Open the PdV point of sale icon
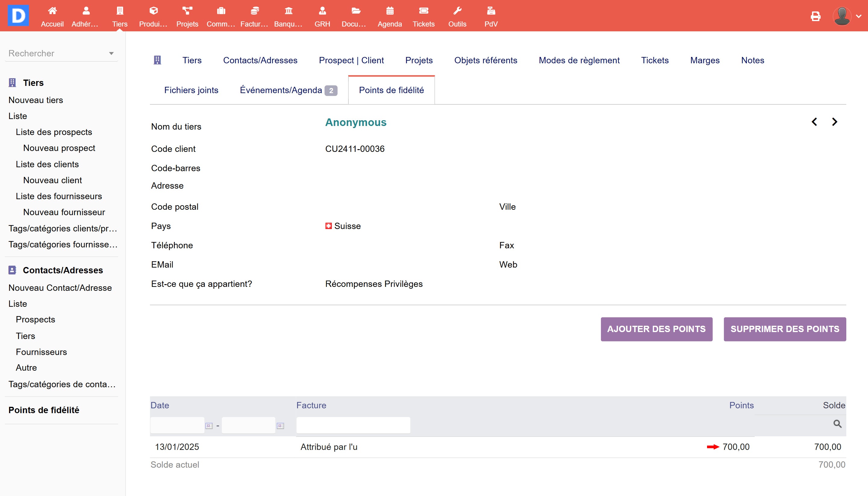This screenshot has height=496, width=868. pyautogui.click(x=491, y=11)
